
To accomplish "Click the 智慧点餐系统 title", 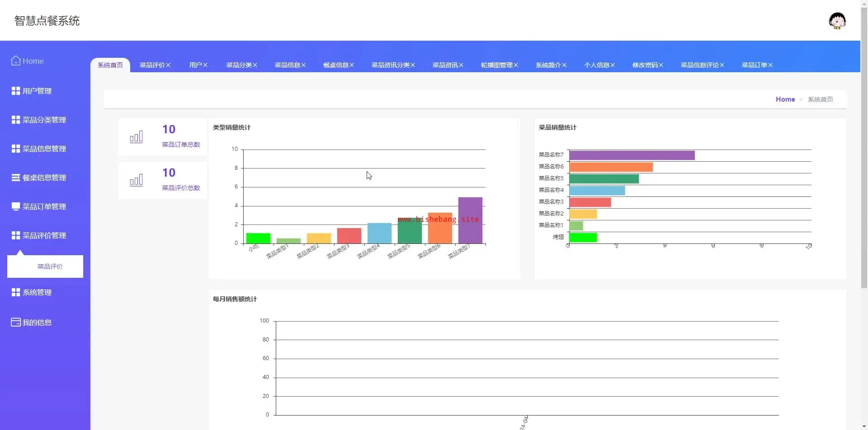I will click(x=47, y=21).
